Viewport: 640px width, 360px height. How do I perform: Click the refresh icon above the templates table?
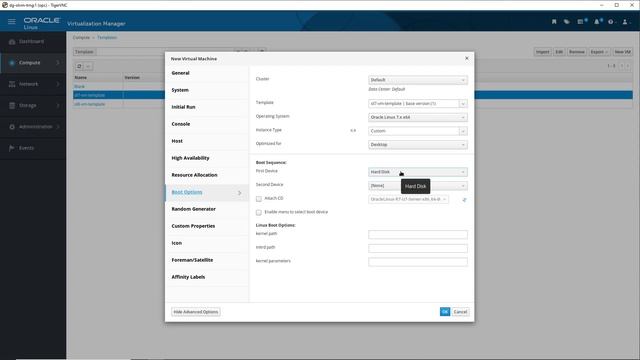click(x=79, y=66)
